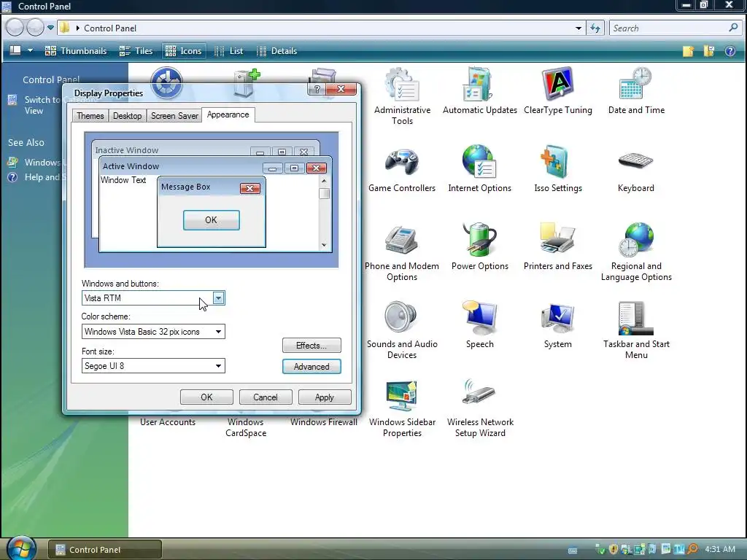The width and height of the screenshot is (747, 560).
Task: Switch view to List
Action: coord(228,51)
